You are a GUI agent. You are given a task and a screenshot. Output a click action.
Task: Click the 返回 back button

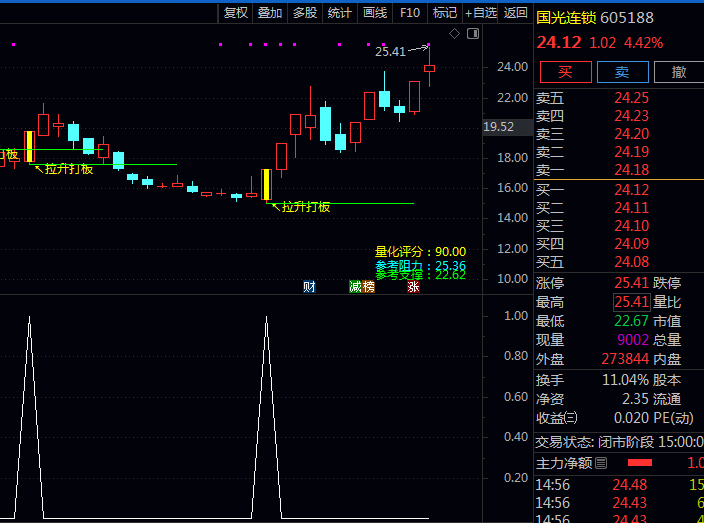[x=515, y=13]
